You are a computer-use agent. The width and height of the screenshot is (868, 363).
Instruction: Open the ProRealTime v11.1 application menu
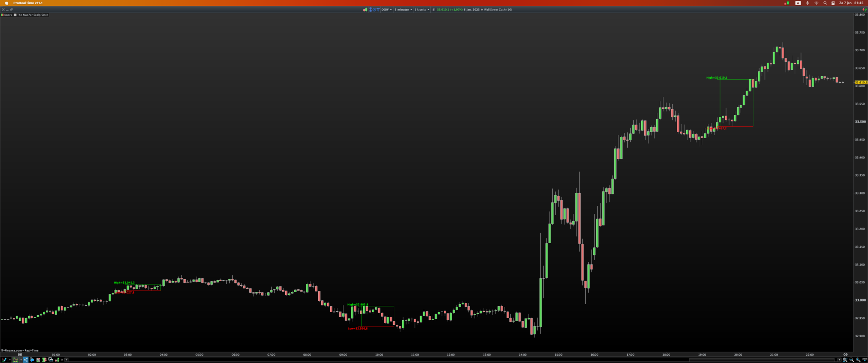coord(28,3)
